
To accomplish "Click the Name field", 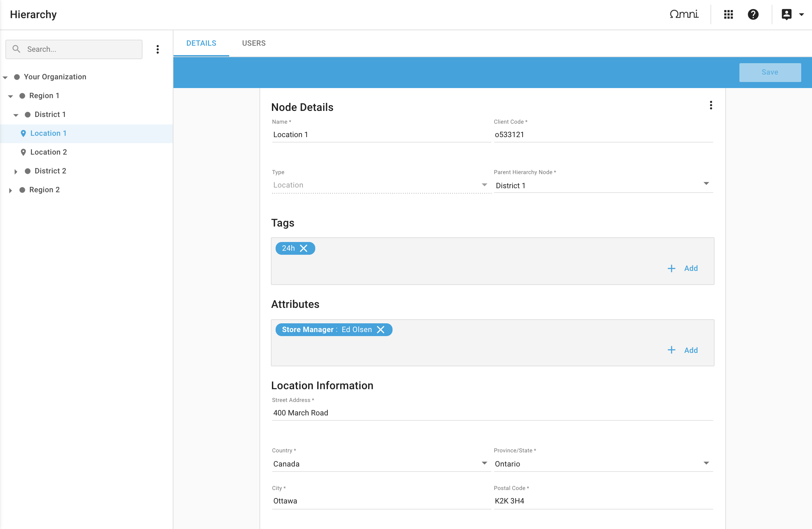I will tap(381, 135).
